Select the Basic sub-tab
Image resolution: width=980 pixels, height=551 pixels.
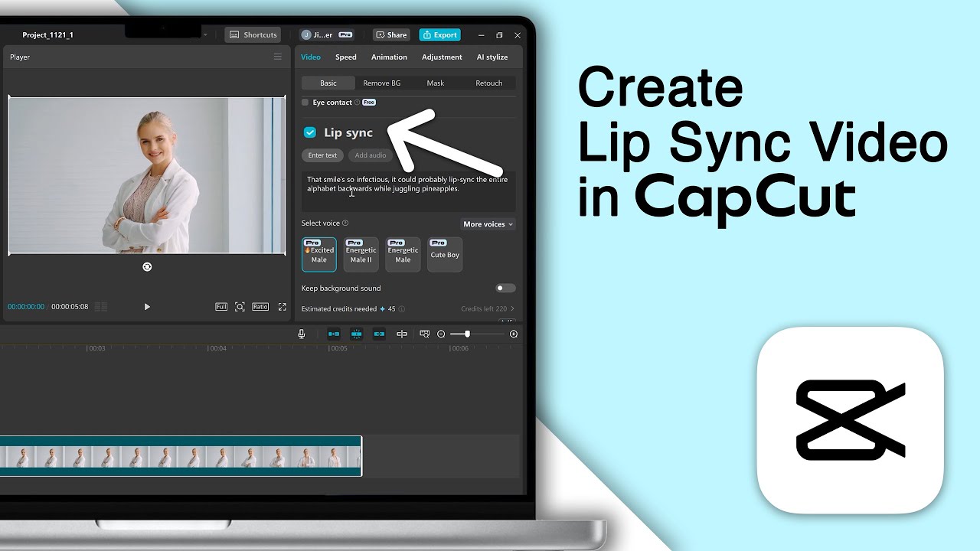[x=328, y=83]
